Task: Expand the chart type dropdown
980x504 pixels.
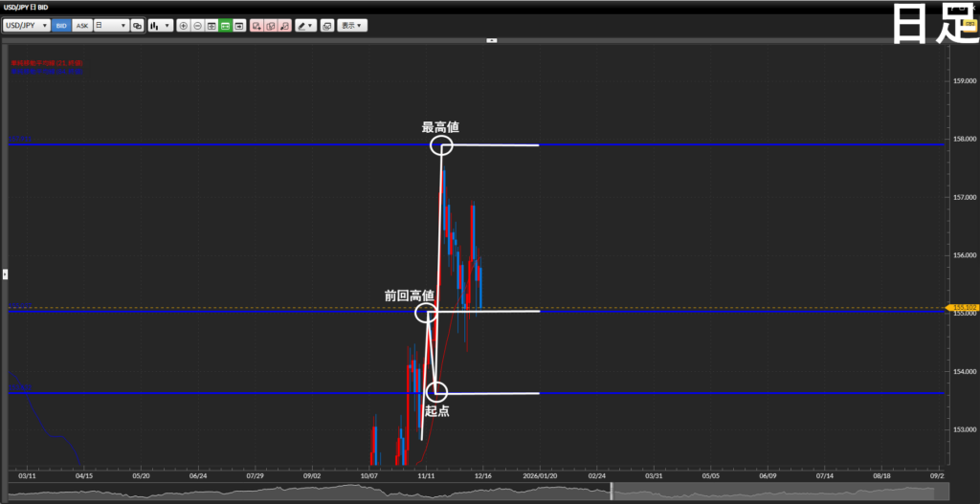Action: [161, 25]
